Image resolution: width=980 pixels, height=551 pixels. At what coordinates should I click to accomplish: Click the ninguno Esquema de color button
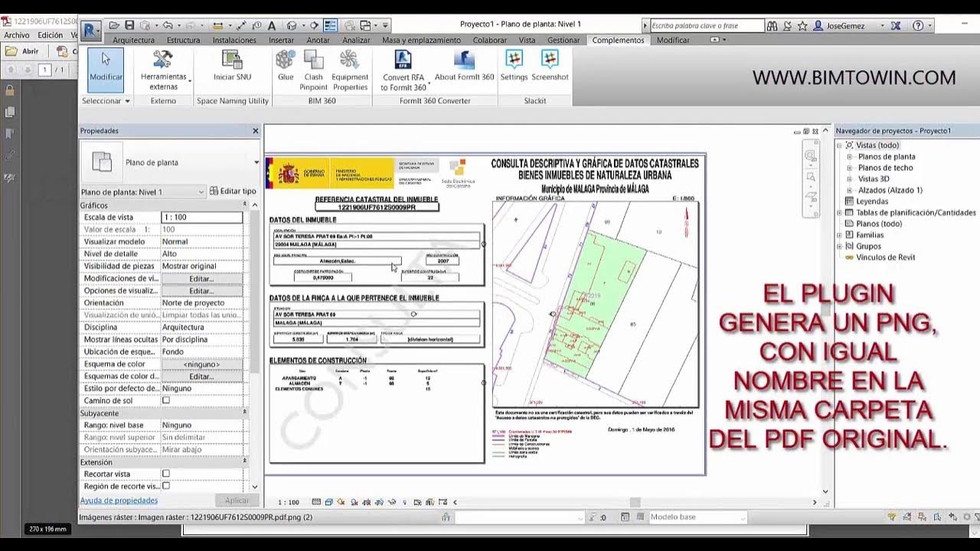(x=201, y=364)
